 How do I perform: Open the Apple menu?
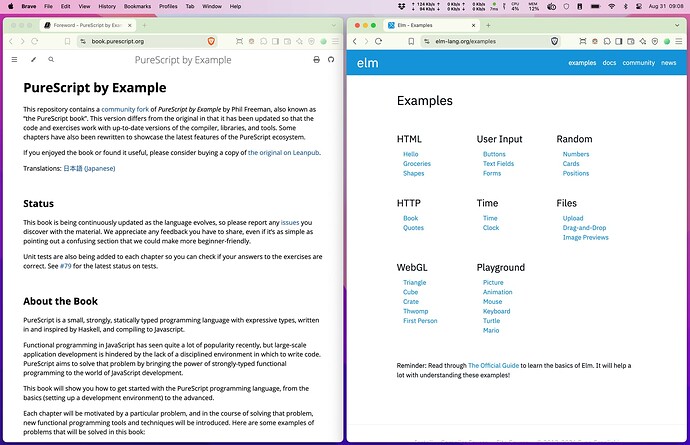11,6
